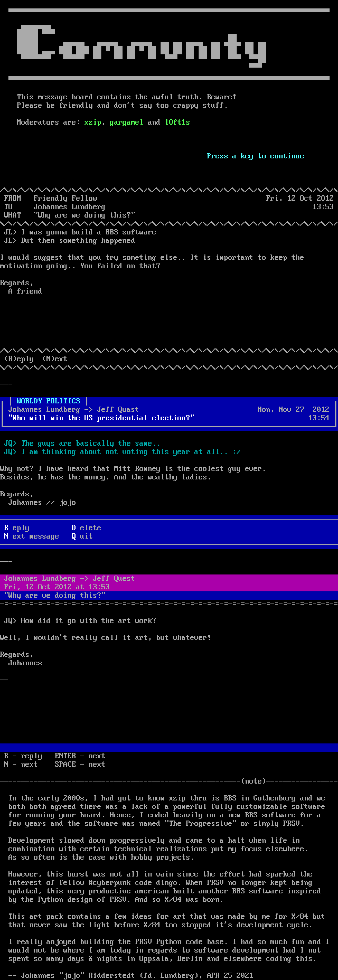Click the WORLDY POLITICS board label
This screenshot has height=980, width=338.
tap(48, 401)
